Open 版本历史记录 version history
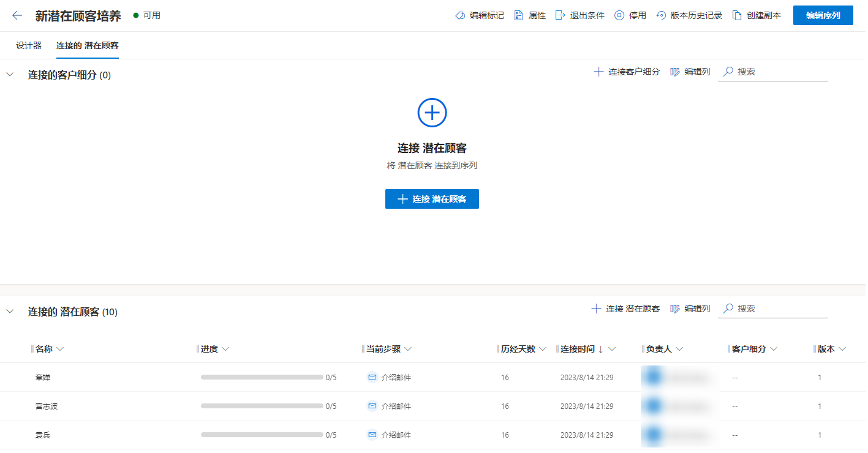 click(689, 15)
